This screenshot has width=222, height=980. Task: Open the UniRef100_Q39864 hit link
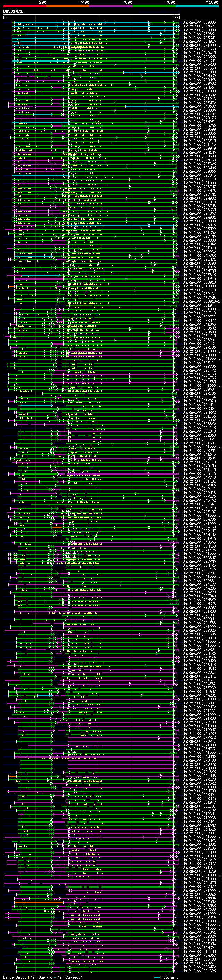[x=199, y=34]
